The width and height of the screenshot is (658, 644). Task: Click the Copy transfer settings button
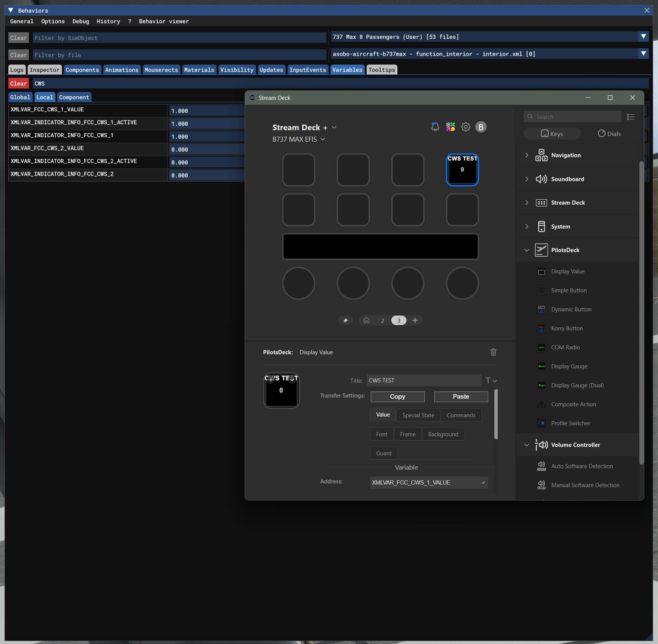[x=398, y=396]
